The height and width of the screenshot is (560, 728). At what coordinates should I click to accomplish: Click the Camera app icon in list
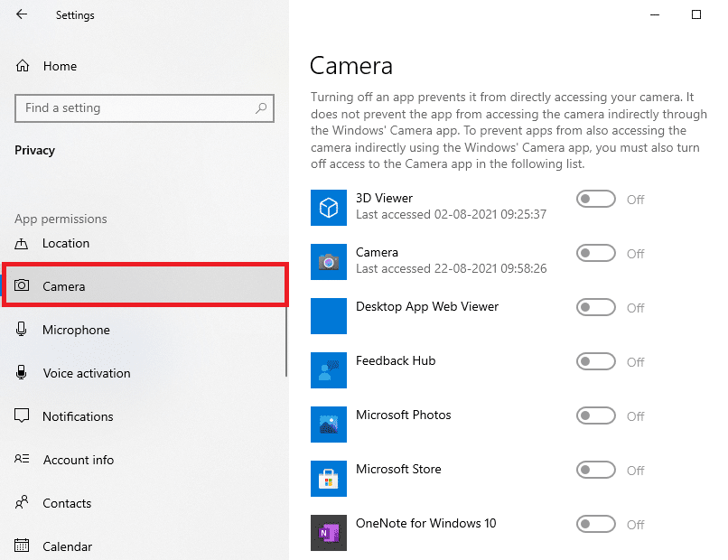point(329,261)
